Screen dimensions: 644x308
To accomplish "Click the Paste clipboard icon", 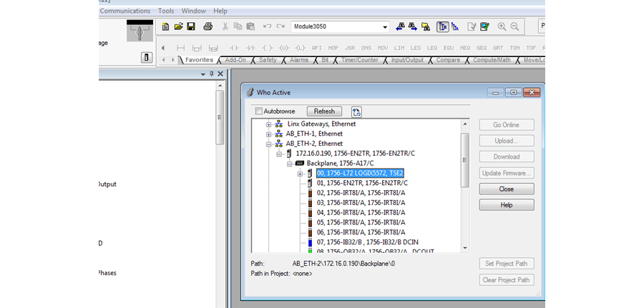I will point(250,26).
